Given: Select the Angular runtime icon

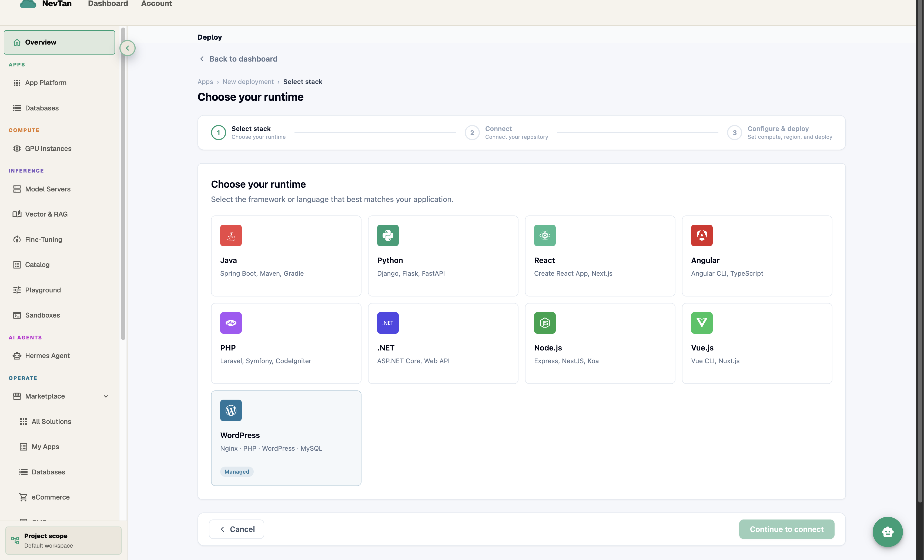Looking at the screenshot, I should (702, 235).
